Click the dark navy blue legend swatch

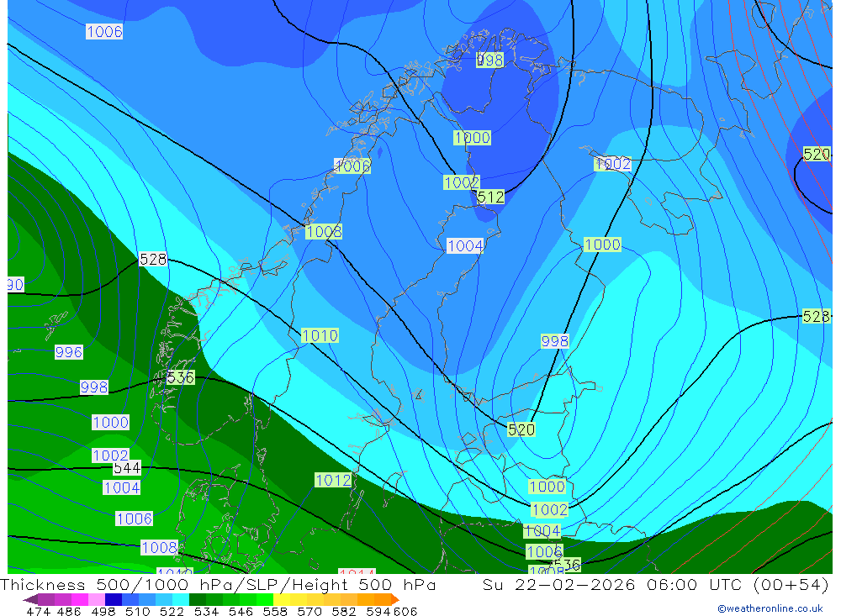click(x=114, y=599)
